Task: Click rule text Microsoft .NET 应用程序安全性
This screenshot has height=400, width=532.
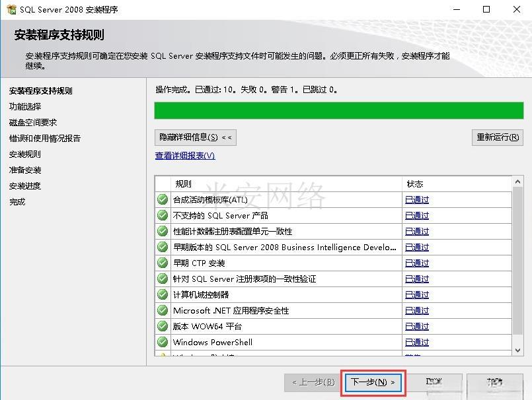Action: tap(231, 310)
